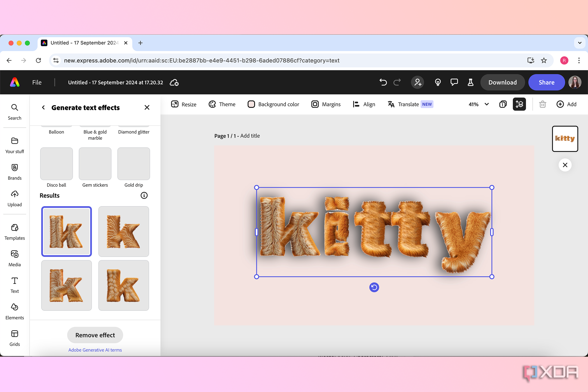The image size is (588, 392).
Task: Expand the 41% zoom dropdown
Action: 479,104
